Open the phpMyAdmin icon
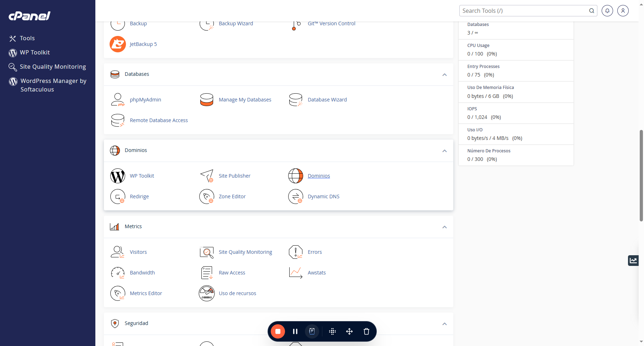The height and width of the screenshot is (346, 644). (118, 100)
